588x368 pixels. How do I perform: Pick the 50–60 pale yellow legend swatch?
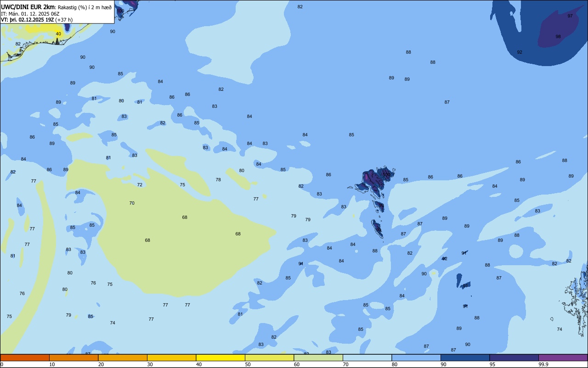269,357
